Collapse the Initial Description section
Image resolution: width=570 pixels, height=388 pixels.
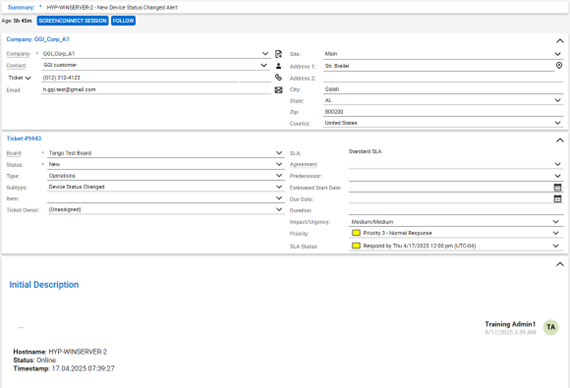coord(560,264)
